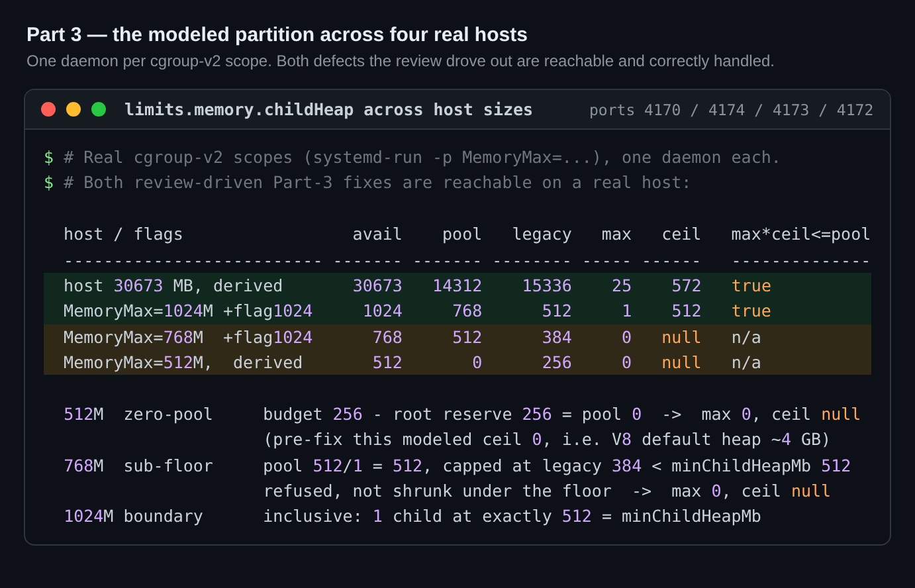Click legacy value 512 in the MemoryMax=1024M row
Viewport: 915px width, 588px height.
(x=557, y=311)
